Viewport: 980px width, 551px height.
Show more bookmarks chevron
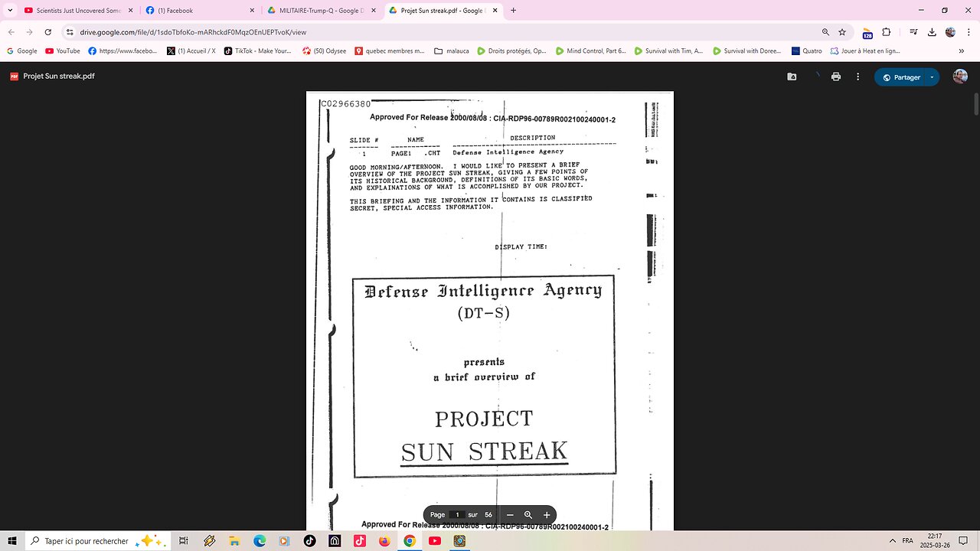[x=962, y=51]
